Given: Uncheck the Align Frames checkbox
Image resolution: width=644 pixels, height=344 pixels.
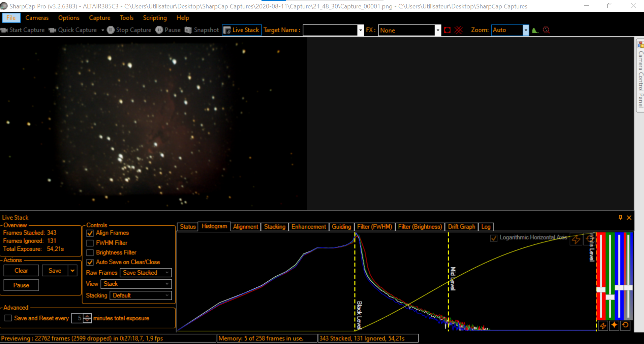Looking at the screenshot, I should (x=90, y=233).
